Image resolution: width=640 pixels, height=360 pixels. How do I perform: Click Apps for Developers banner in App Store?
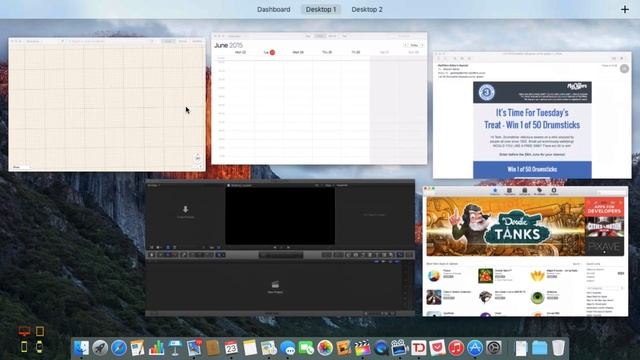click(x=604, y=207)
